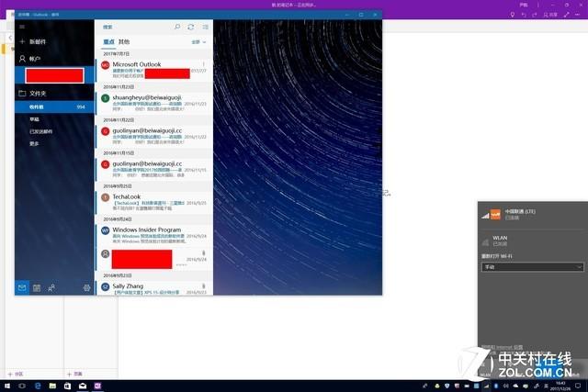Open the network and Internet settings link
The image size is (588, 392).
503,347
